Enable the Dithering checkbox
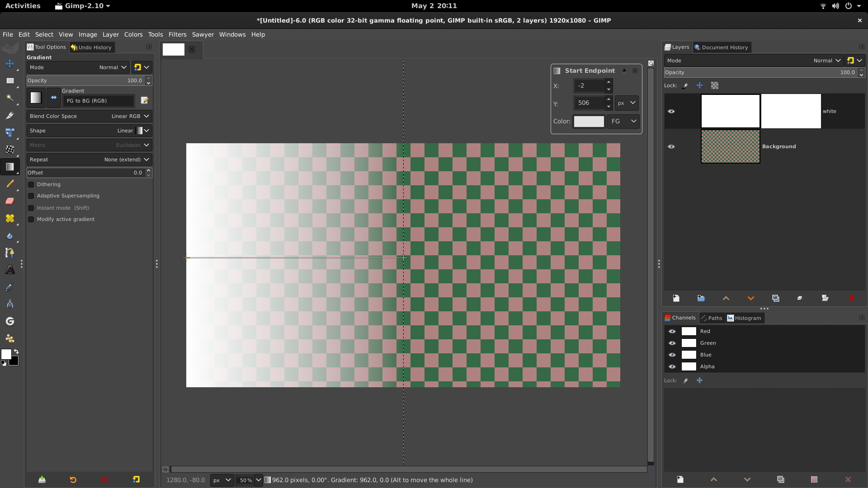This screenshot has width=868, height=488. click(31, 184)
